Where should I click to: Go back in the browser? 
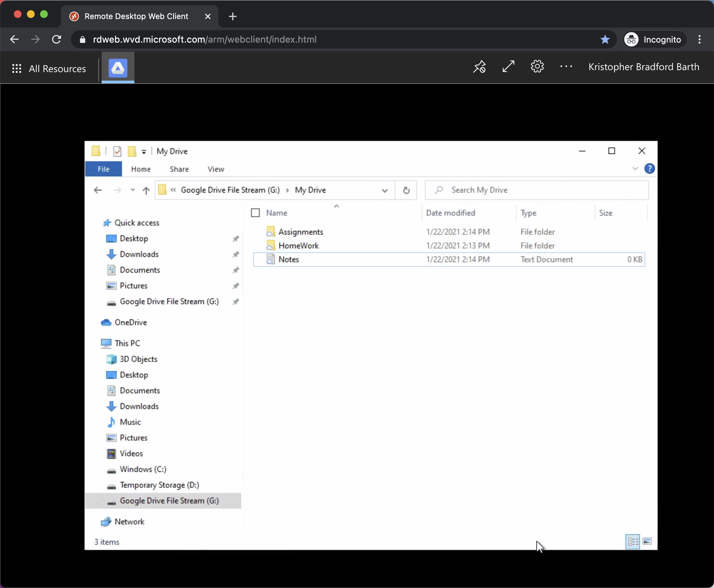(x=14, y=39)
